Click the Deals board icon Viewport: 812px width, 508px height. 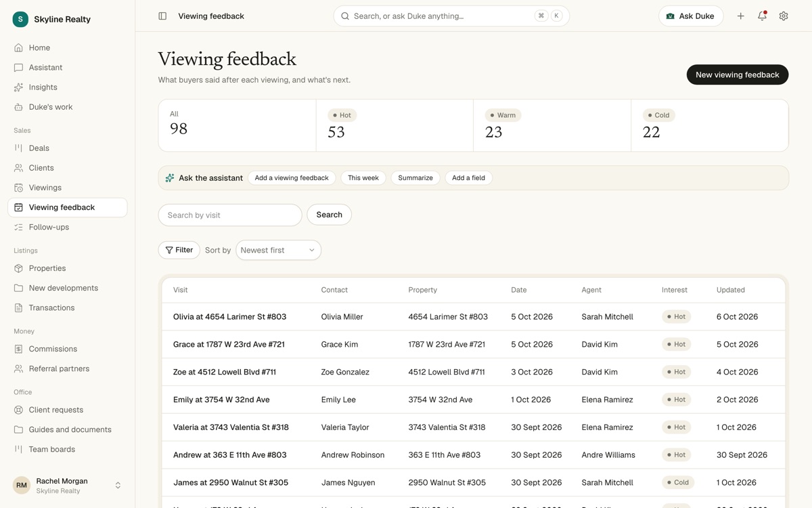[x=18, y=148]
